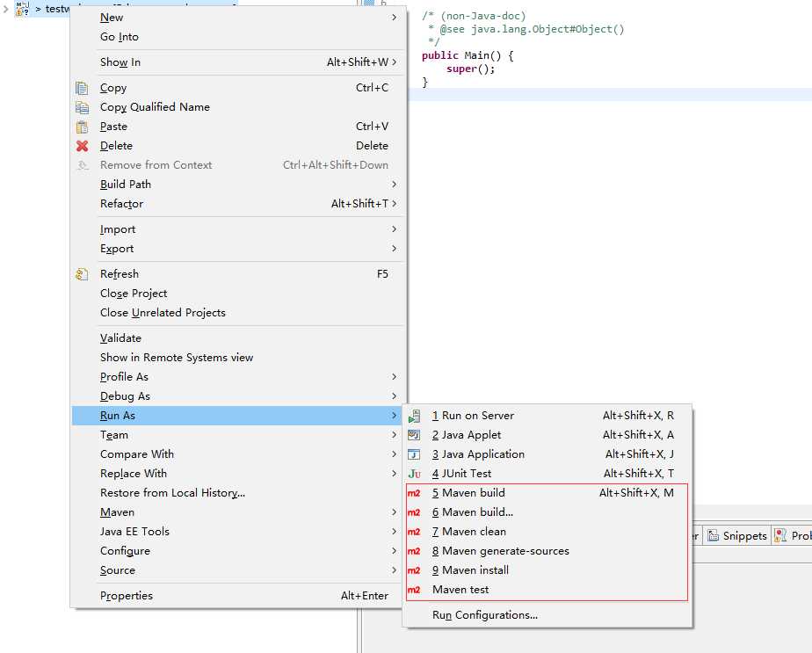
Task: Run 8 Maven generate-sources
Action: click(547, 551)
